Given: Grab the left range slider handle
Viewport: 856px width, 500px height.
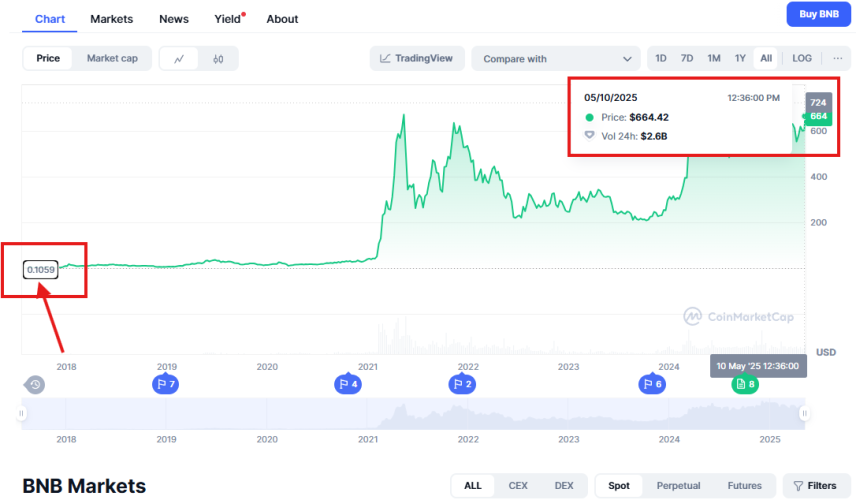Looking at the screenshot, I should click(x=21, y=413).
